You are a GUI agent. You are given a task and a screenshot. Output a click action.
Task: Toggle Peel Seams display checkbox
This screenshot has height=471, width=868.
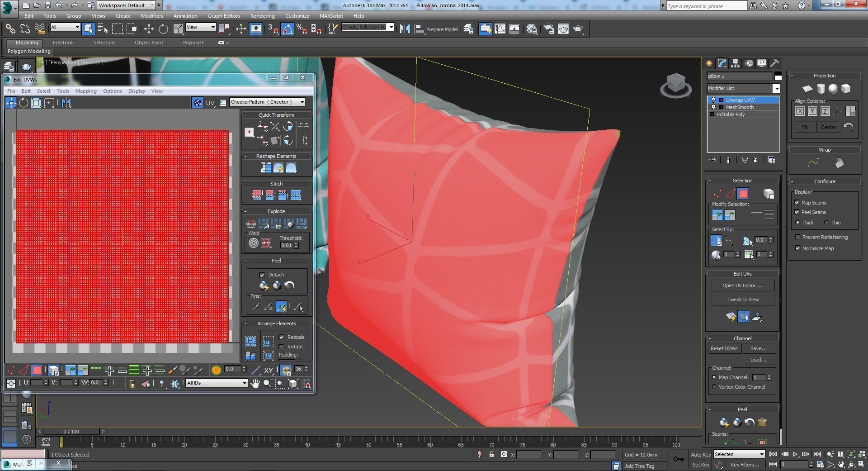pyautogui.click(x=797, y=212)
